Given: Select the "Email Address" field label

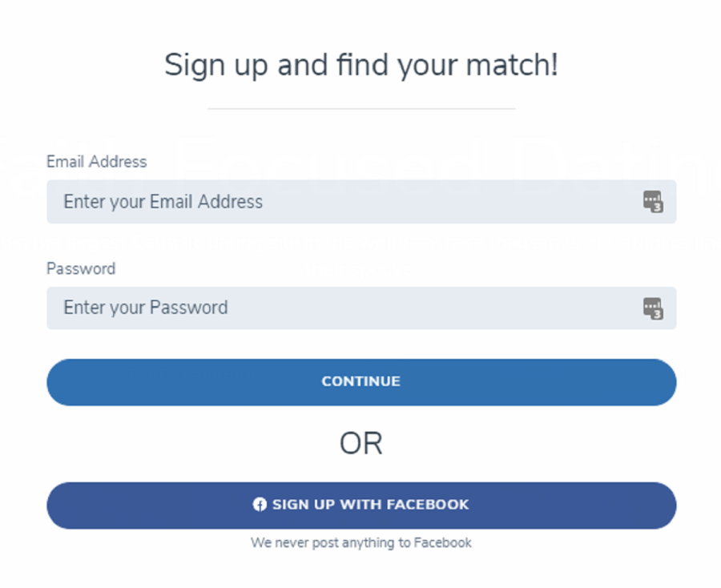Looking at the screenshot, I should (96, 162).
